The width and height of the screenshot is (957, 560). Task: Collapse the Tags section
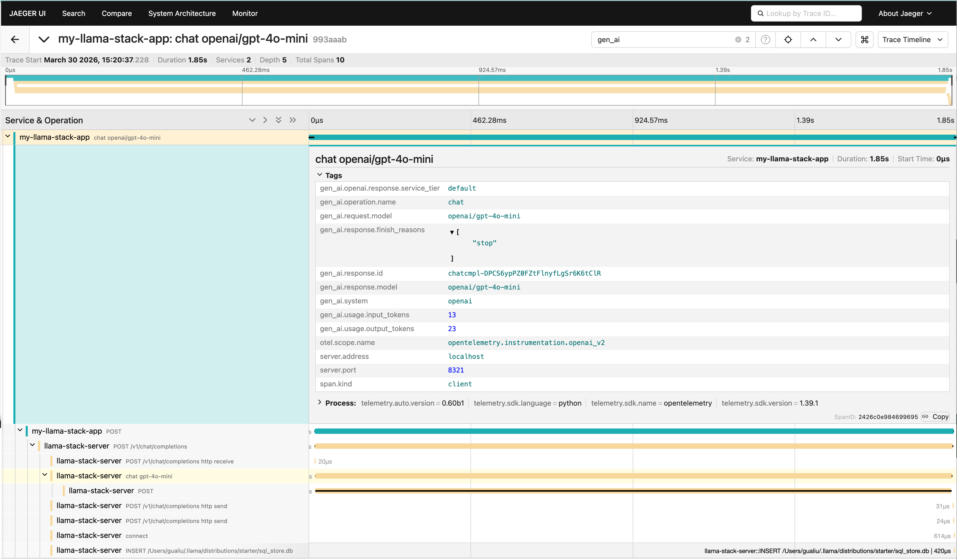320,175
